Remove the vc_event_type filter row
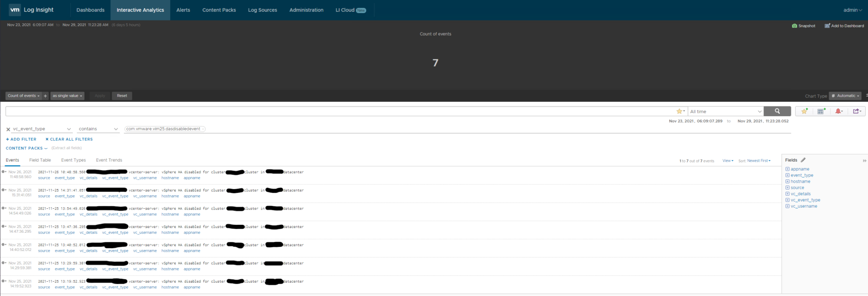 8,129
